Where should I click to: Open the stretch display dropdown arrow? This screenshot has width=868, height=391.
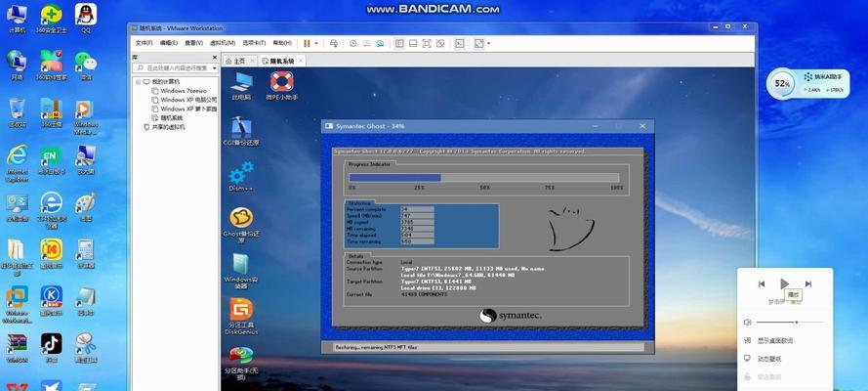[x=488, y=43]
